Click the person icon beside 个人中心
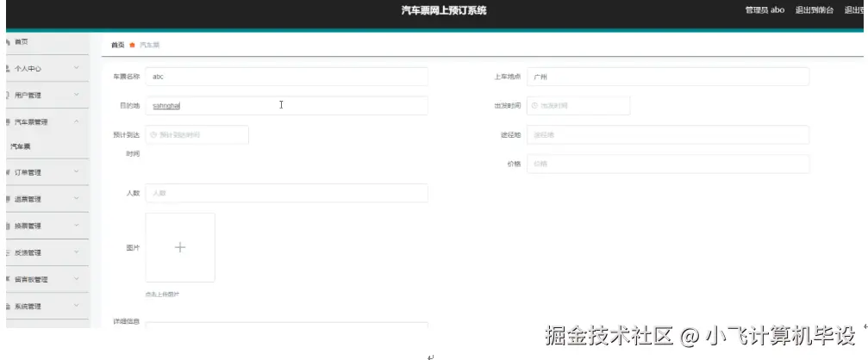 tap(8, 68)
